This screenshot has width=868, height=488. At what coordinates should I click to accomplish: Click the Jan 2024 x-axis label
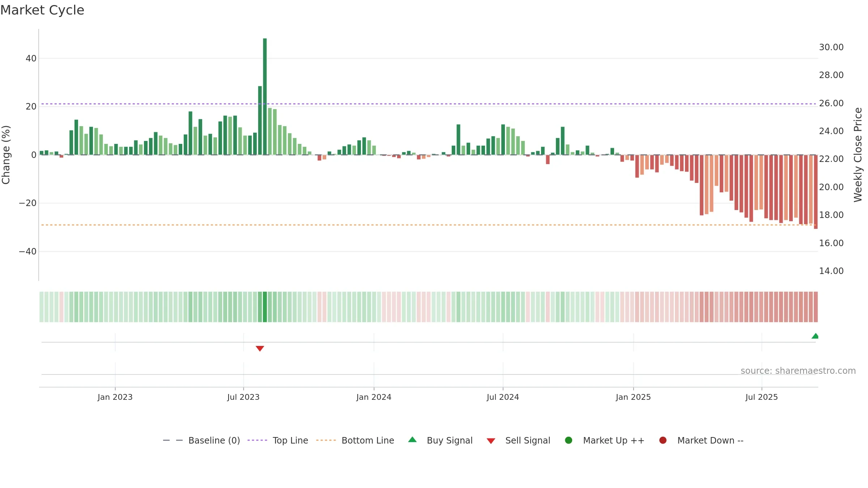tap(374, 397)
